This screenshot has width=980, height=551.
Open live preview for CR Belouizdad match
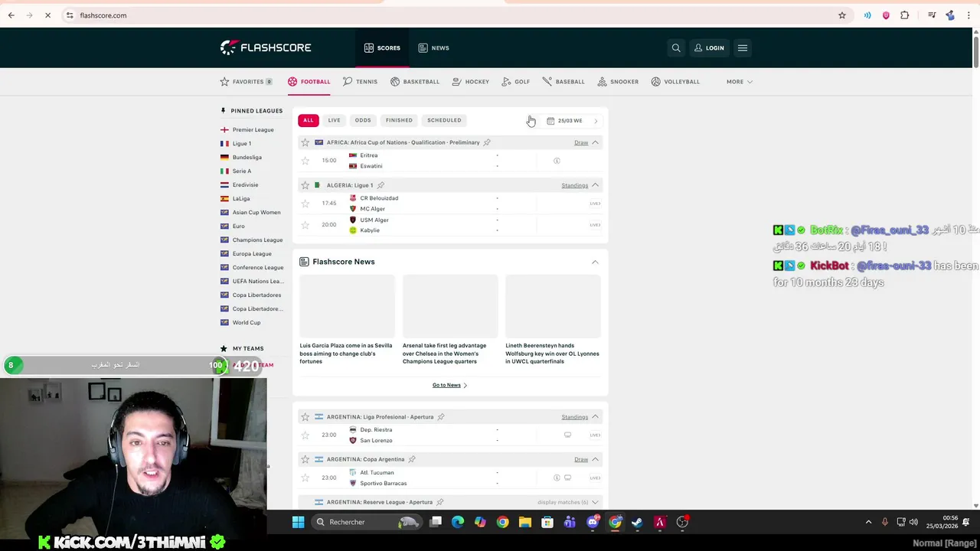(x=595, y=204)
